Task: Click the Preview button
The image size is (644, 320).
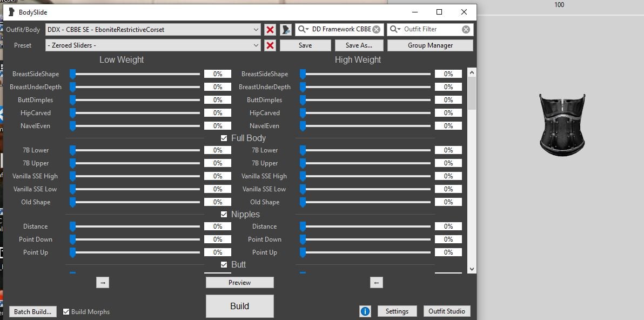Action: [x=239, y=283]
